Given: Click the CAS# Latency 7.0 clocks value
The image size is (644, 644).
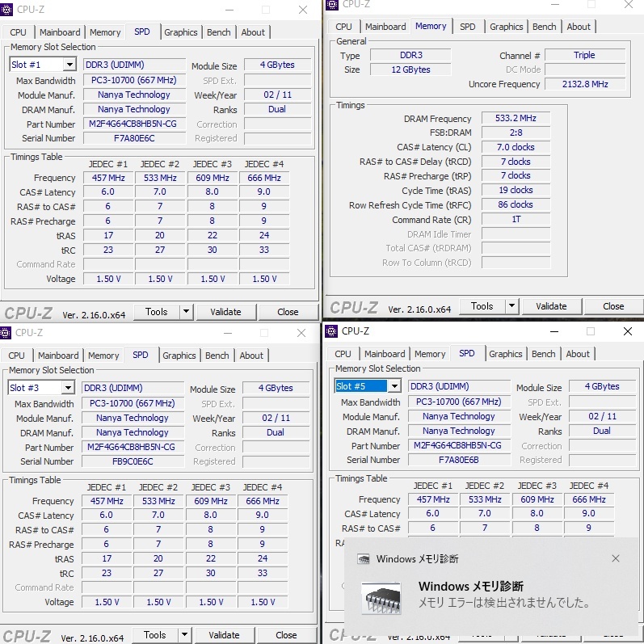Looking at the screenshot, I should click(x=516, y=147).
